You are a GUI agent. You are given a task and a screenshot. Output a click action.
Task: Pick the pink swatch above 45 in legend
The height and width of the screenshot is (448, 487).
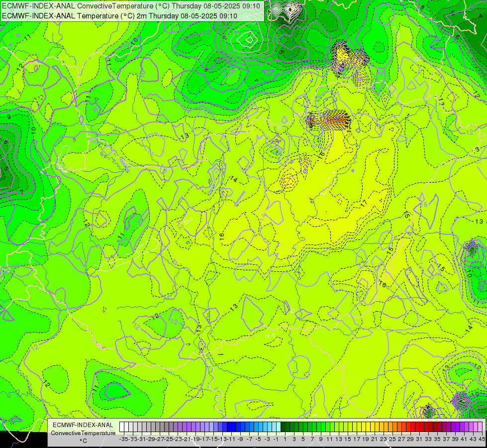pos(480,427)
